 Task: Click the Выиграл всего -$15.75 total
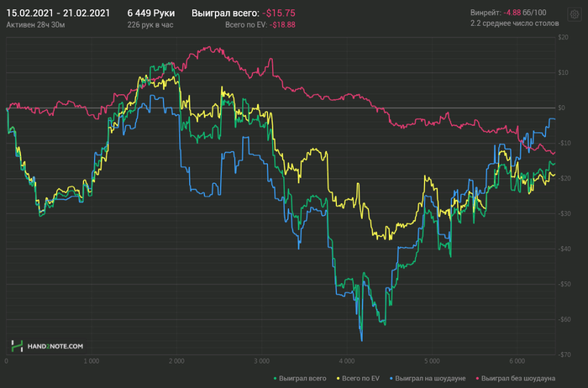coord(244,13)
